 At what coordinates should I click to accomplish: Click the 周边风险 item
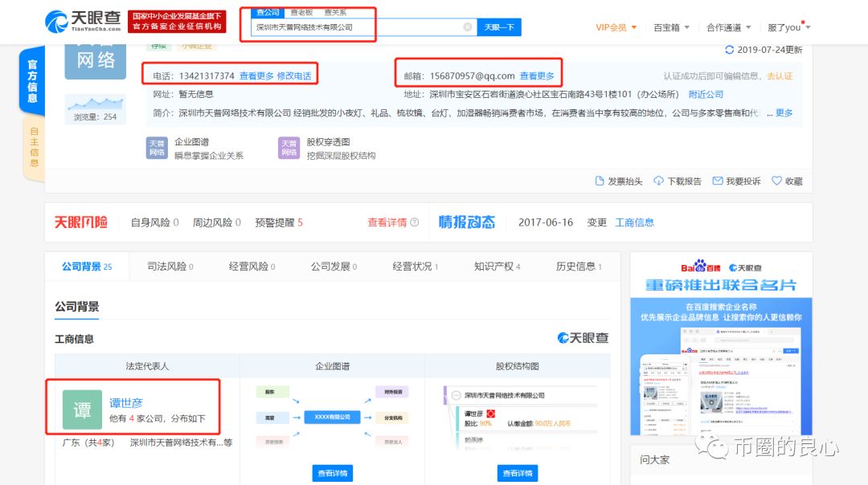(x=216, y=222)
